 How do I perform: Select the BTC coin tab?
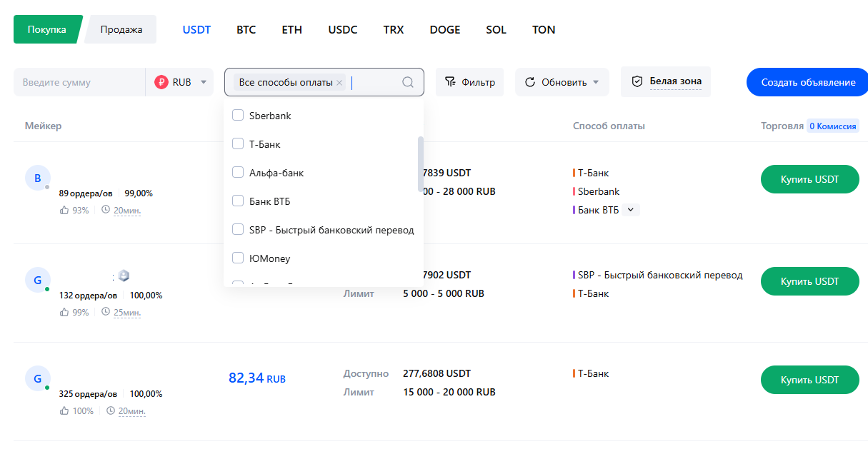(246, 30)
